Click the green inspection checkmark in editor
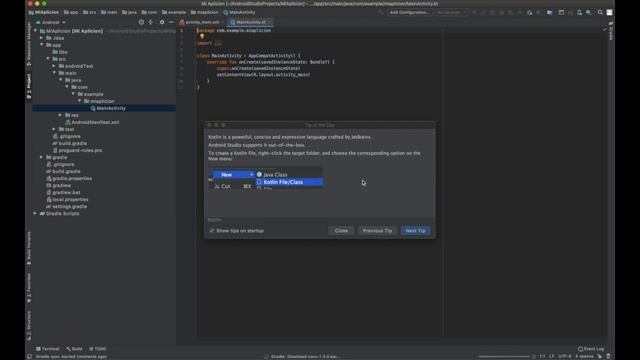The image size is (640, 360). click(604, 29)
